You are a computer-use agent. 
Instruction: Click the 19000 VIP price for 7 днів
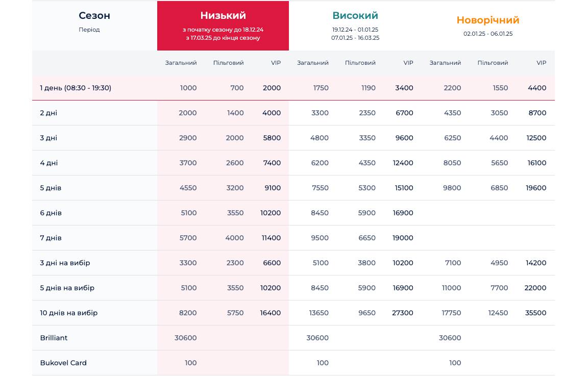[x=403, y=238]
